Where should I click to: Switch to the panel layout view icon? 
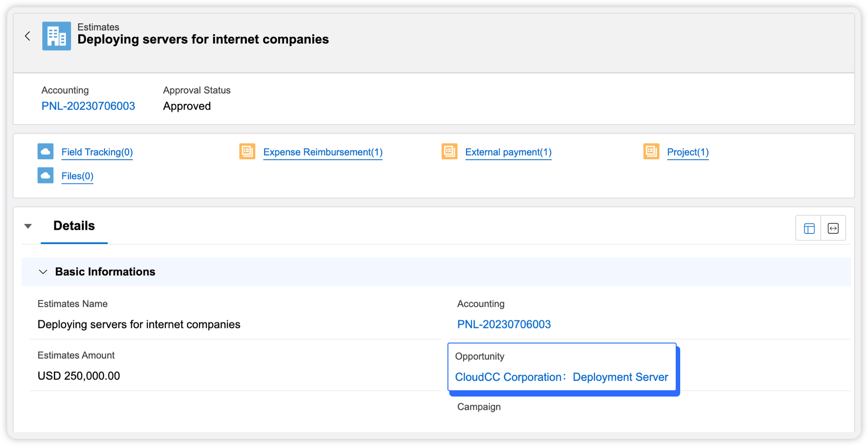click(x=809, y=228)
